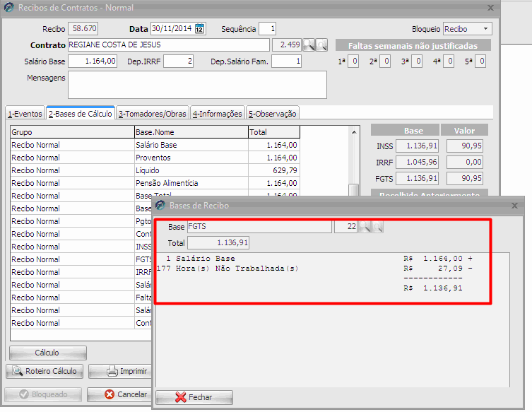Click the Recibo number field 58.670
Viewport: 532px width, 412px height.
[x=83, y=28]
